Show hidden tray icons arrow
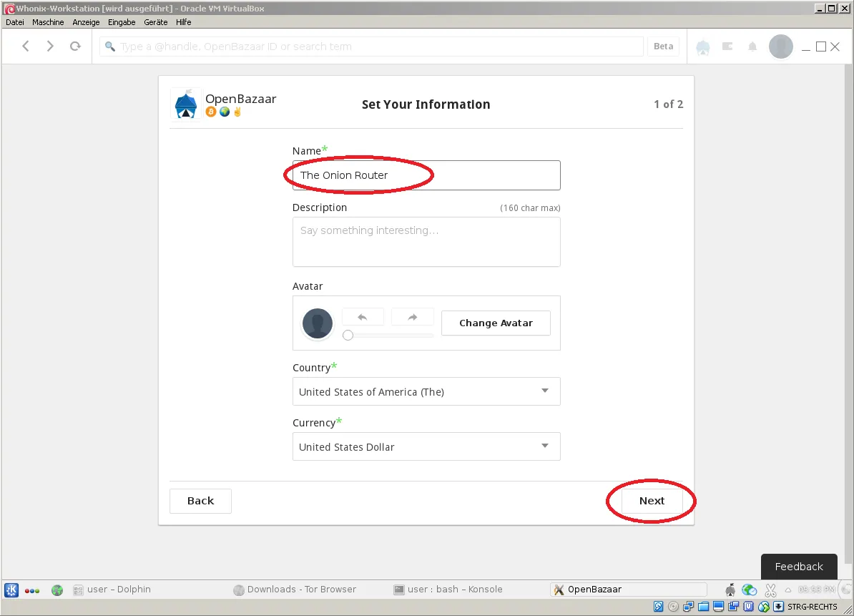 pyautogui.click(x=787, y=590)
